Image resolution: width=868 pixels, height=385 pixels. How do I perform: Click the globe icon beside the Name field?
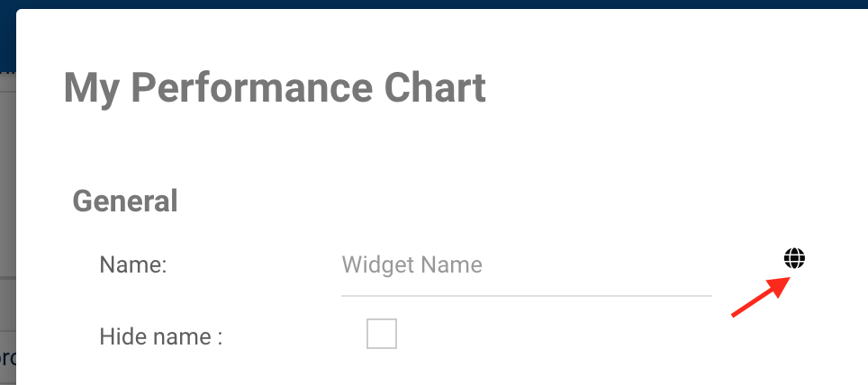(794, 259)
